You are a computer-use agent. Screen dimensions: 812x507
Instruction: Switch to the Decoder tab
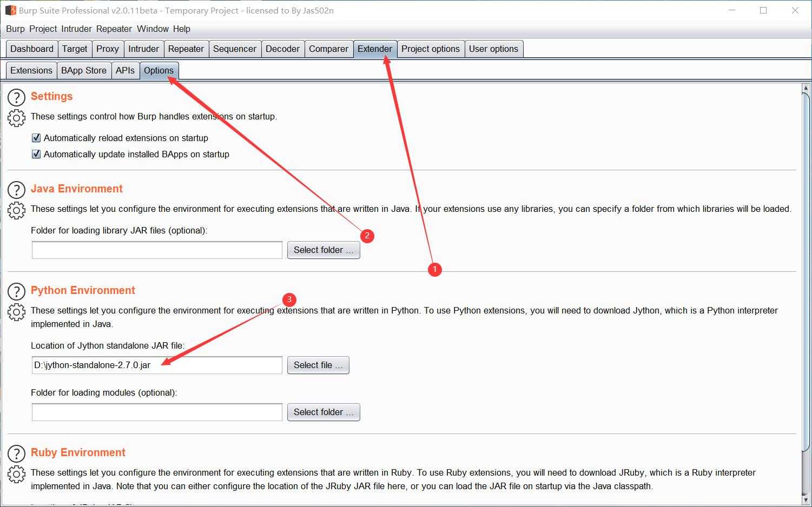click(282, 49)
